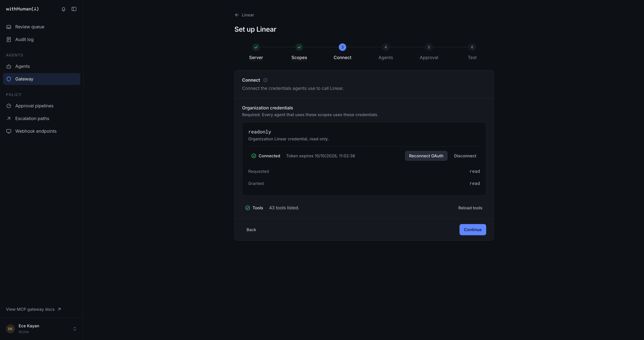Click the '43 tools listed.' text

pyautogui.click(x=284, y=208)
